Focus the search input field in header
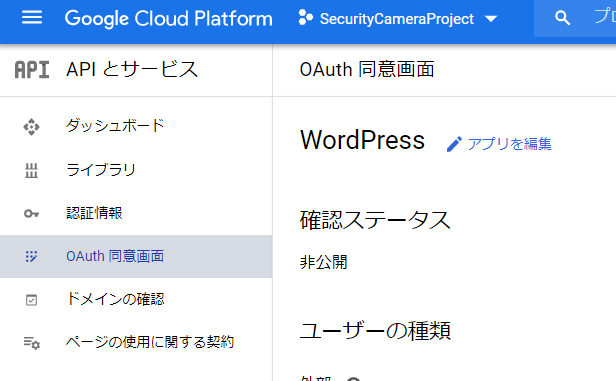 point(575,18)
